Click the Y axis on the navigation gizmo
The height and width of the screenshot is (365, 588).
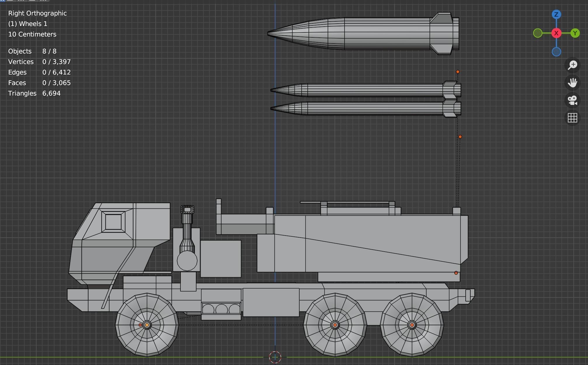coord(575,33)
